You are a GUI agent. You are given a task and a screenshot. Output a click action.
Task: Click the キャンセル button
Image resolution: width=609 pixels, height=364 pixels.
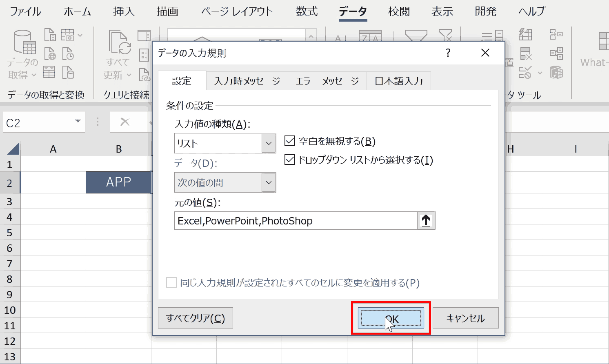click(466, 318)
